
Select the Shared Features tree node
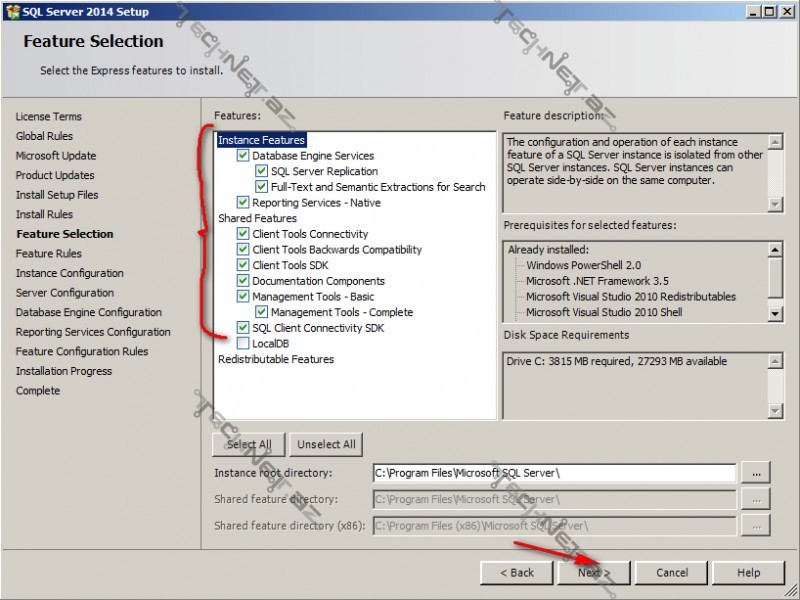click(257, 218)
